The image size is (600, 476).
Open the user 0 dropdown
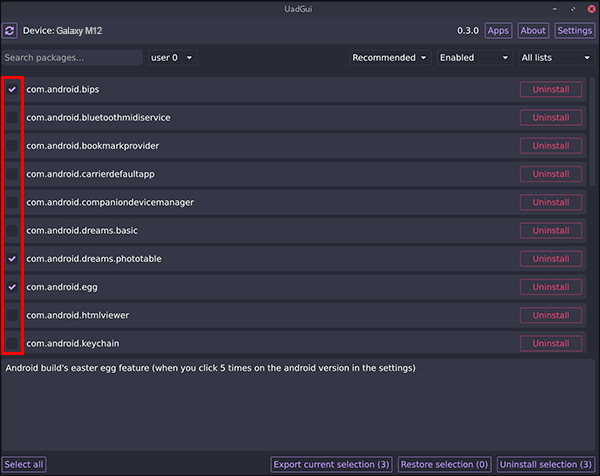click(173, 58)
